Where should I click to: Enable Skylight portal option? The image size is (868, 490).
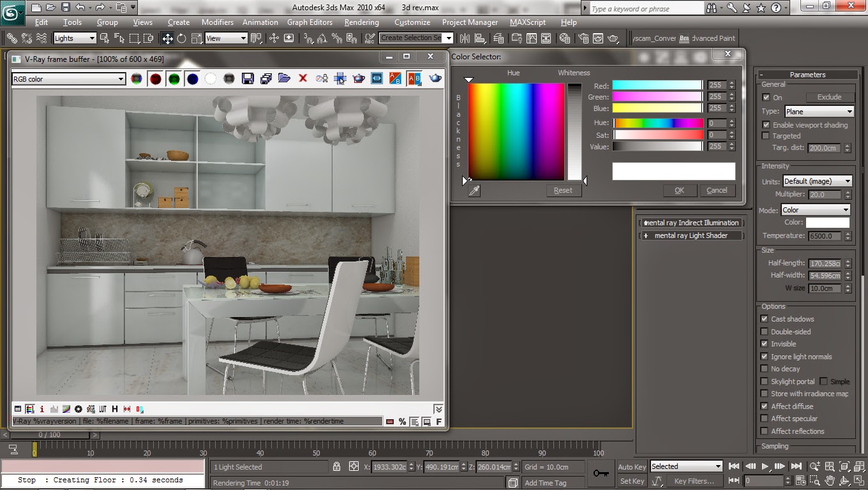coord(765,382)
